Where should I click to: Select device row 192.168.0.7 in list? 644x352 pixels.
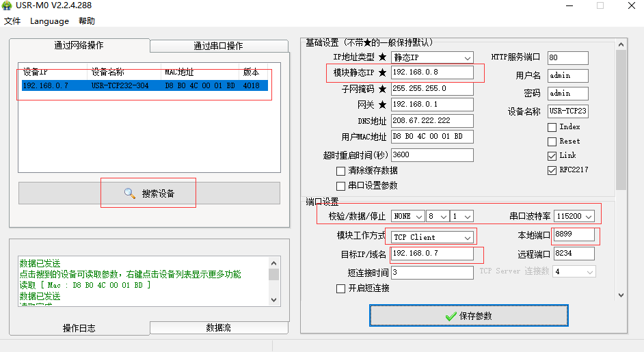pyautogui.click(x=145, y=86)
